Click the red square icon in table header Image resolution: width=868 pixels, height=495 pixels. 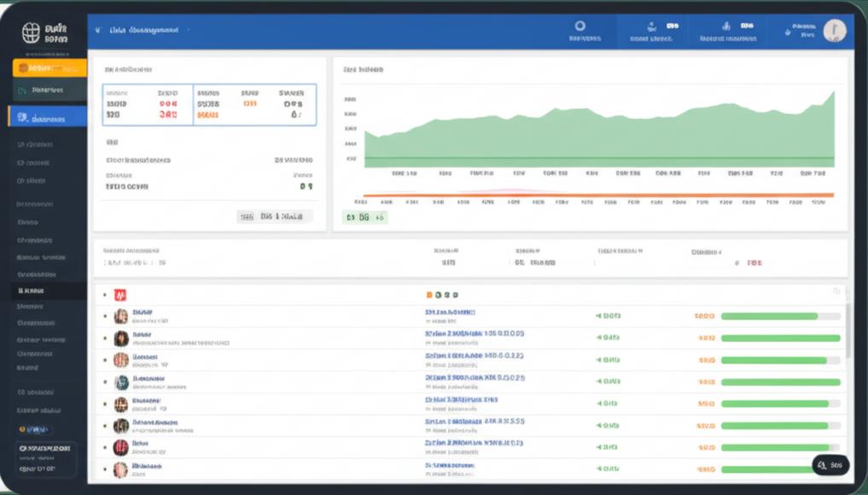tap(120, 295)
